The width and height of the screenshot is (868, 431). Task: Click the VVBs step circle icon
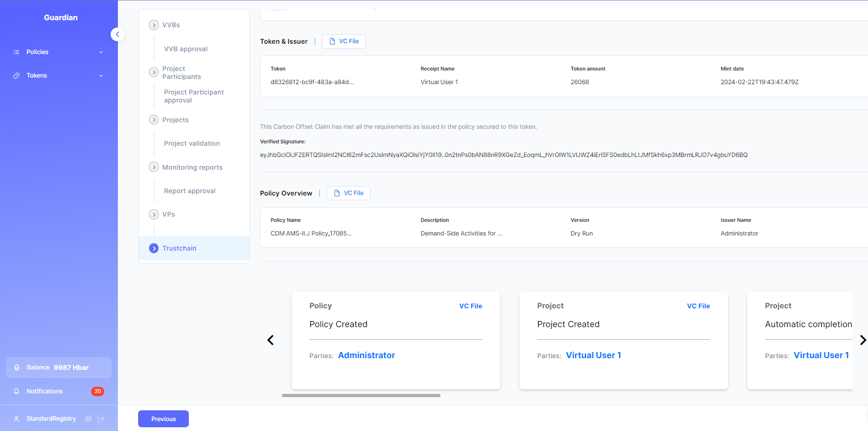tap(154, 25)
